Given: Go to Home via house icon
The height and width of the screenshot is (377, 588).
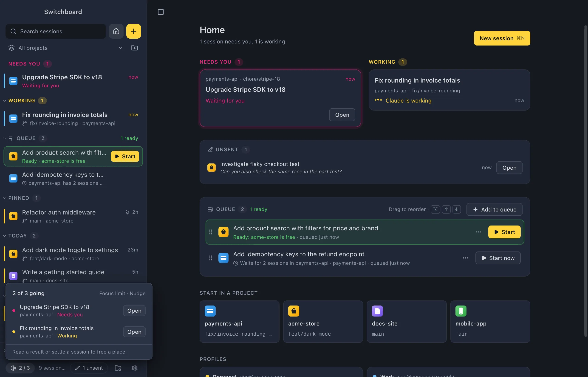Looking at the screenshot, I should tap(116, 31).
